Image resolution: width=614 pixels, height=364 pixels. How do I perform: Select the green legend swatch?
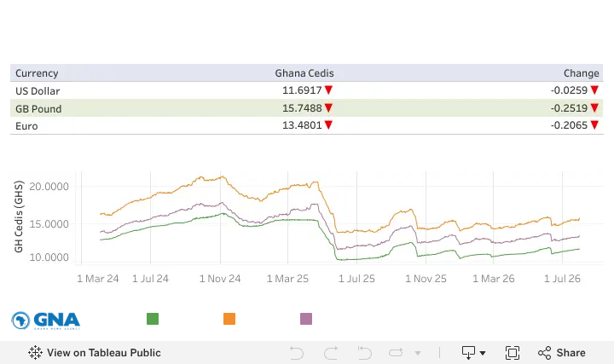(x=153, y=319)
